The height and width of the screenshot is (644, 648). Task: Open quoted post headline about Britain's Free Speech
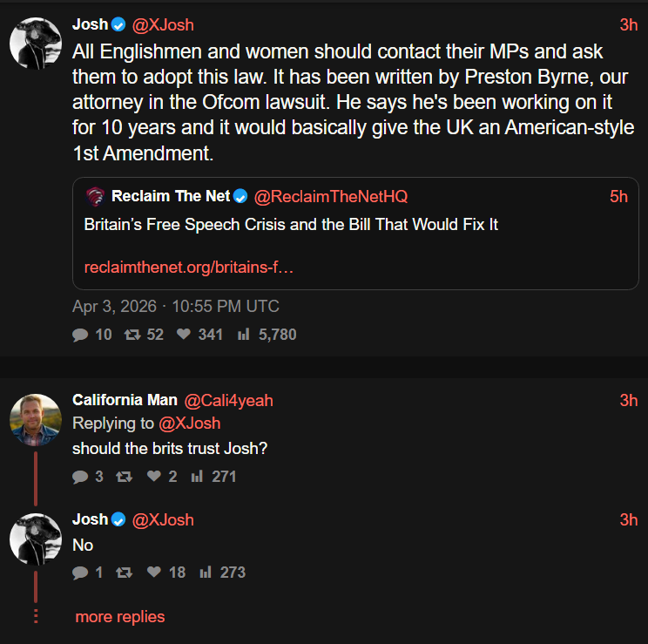pos(291,225)
